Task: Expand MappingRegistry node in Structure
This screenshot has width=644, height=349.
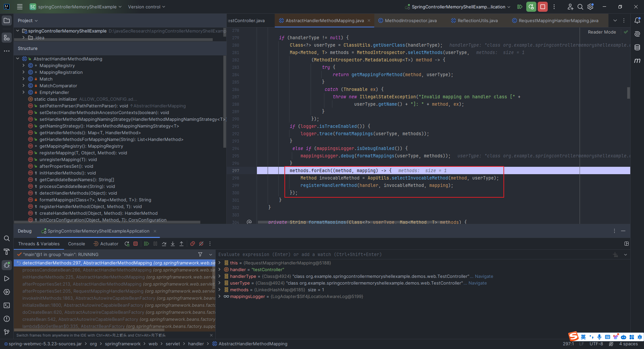Action: pyautogui.click(x=23, y=66)
